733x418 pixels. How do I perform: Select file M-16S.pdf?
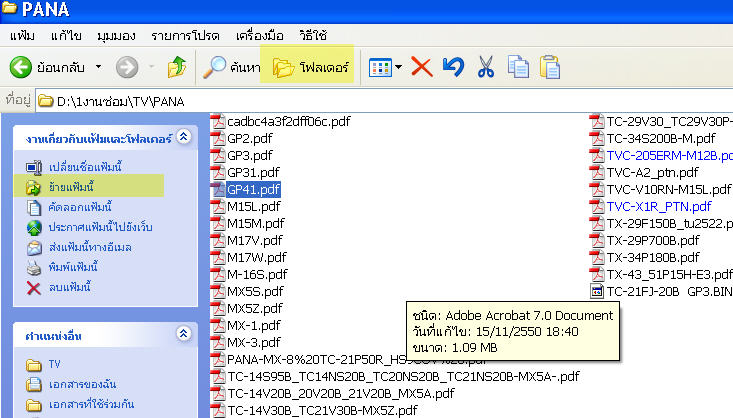(x=257, y=274)
